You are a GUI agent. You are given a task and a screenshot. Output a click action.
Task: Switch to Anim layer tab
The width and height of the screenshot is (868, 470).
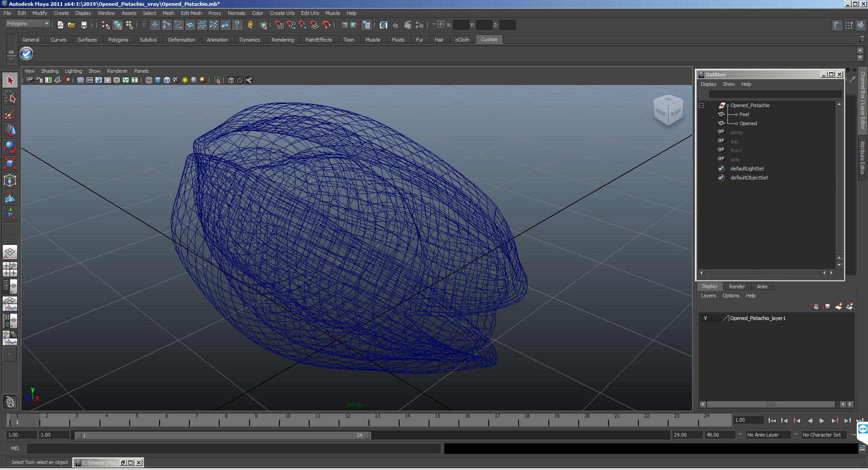762,287
